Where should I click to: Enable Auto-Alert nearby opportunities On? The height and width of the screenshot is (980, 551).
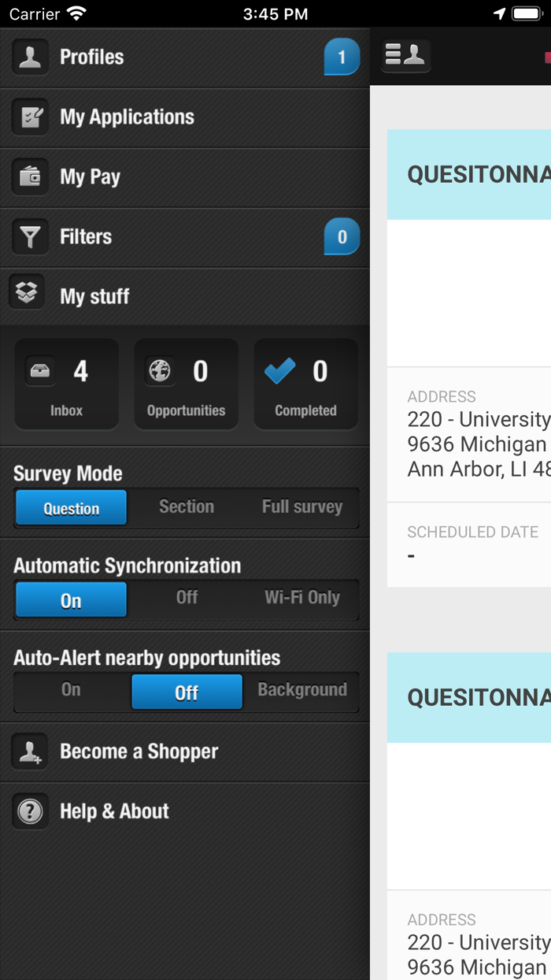pyautogui.click(x=71, y=690)
